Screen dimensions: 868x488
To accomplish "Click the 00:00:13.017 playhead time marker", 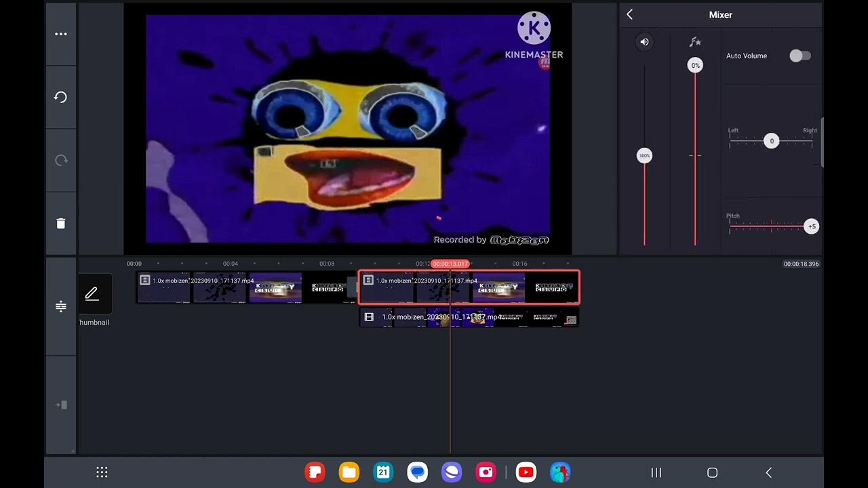I will pyautogui.click(x=450, y=264).
